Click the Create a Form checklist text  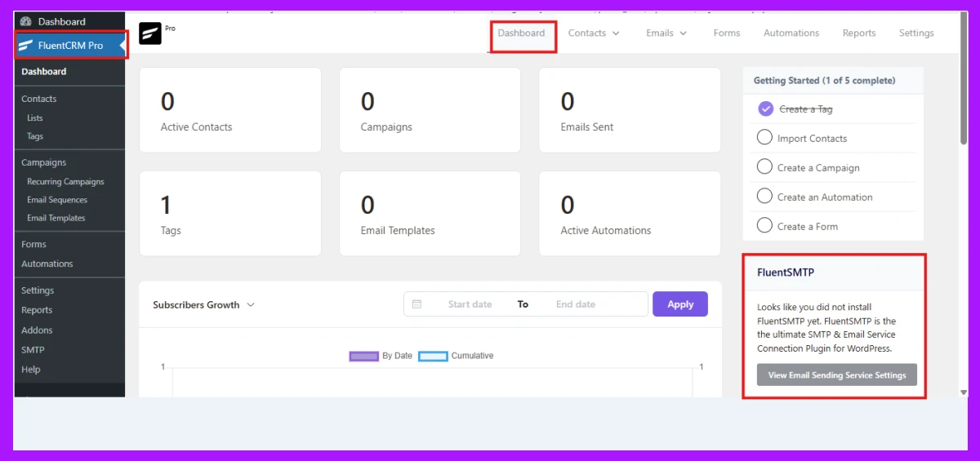[808, 227]
